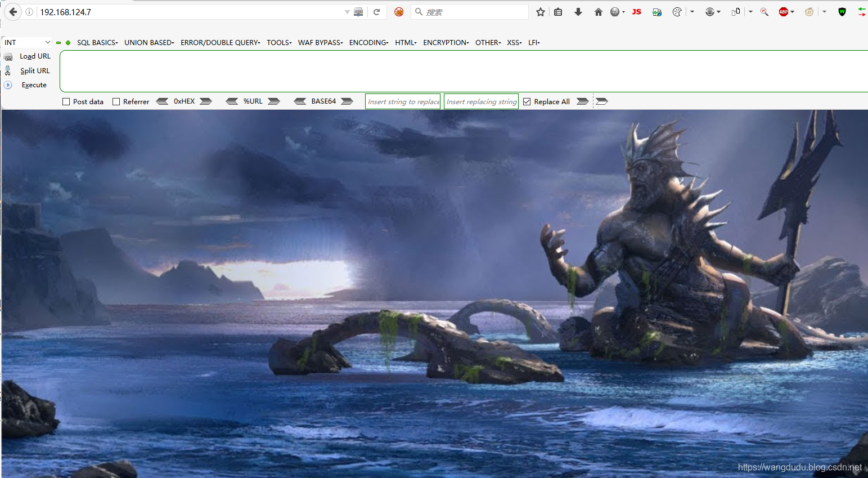Uncheck the Replace All checkbox
This screenshot has height=478, width=868.
coord(527,102)
